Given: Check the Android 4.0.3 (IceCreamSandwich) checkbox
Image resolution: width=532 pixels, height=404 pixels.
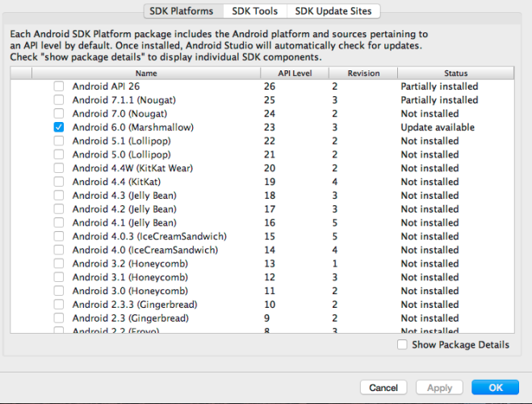Looking at the screenshot, I should tap(59, 236).
